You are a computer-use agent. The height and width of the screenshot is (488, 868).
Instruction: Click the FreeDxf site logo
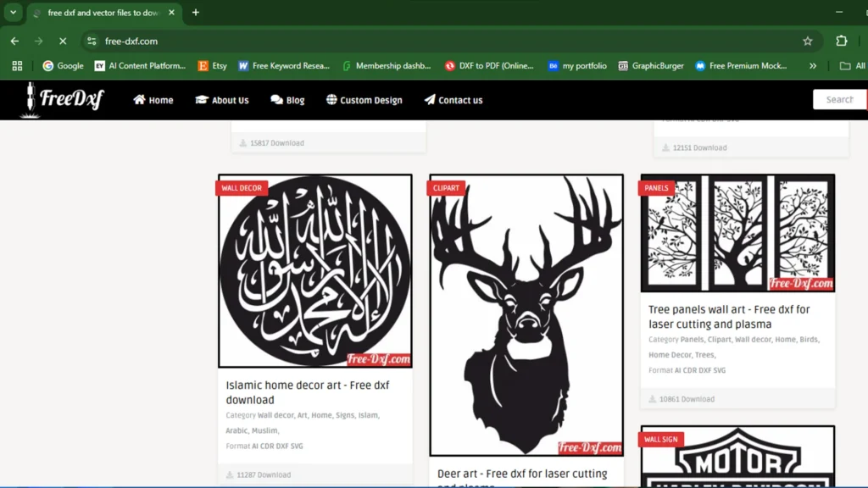tap(63, 99)
